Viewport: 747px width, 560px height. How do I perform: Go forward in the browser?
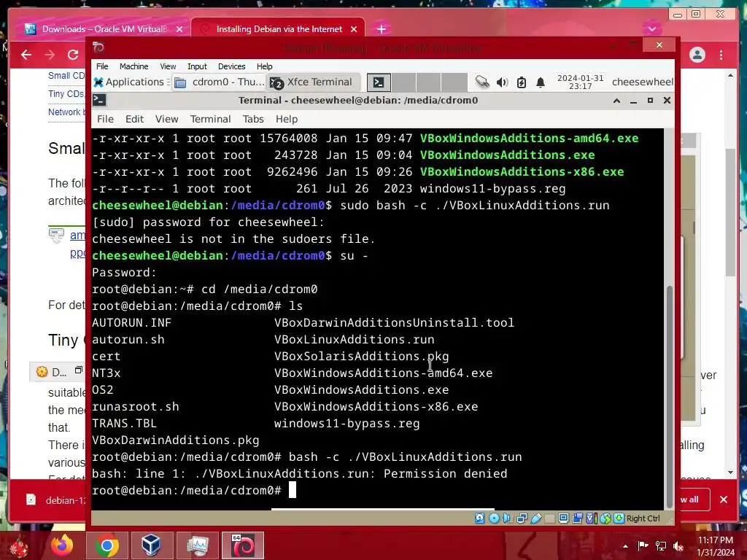(50, 55)
